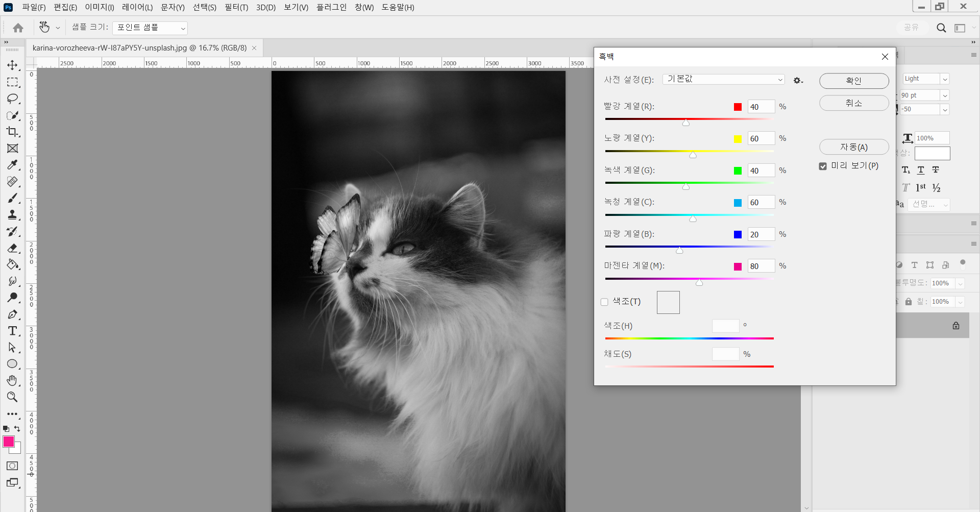The width and height of the screenshot is (980, 512).
Task: Select the Eraser tool
Action: click(12, 248)
